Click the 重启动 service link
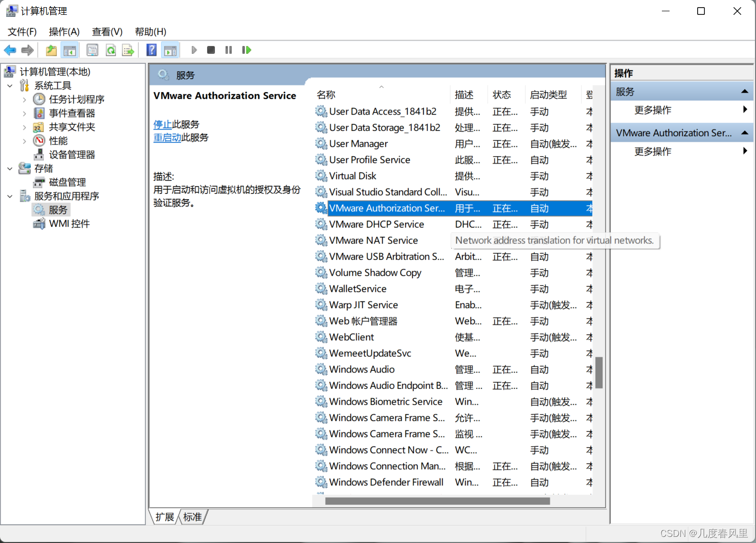The image size is (756, 543). tap(167, 138)
